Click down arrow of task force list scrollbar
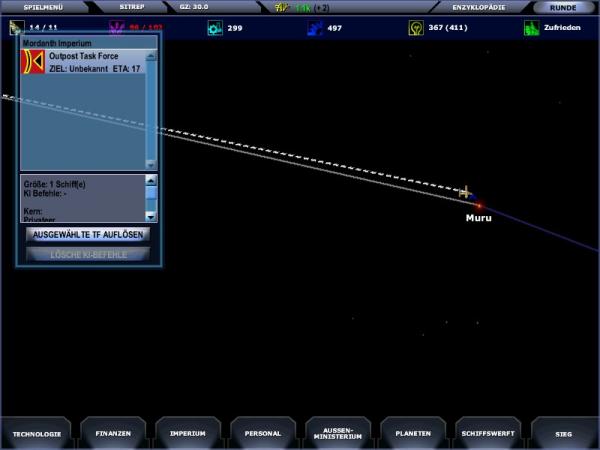 (151, 165)
